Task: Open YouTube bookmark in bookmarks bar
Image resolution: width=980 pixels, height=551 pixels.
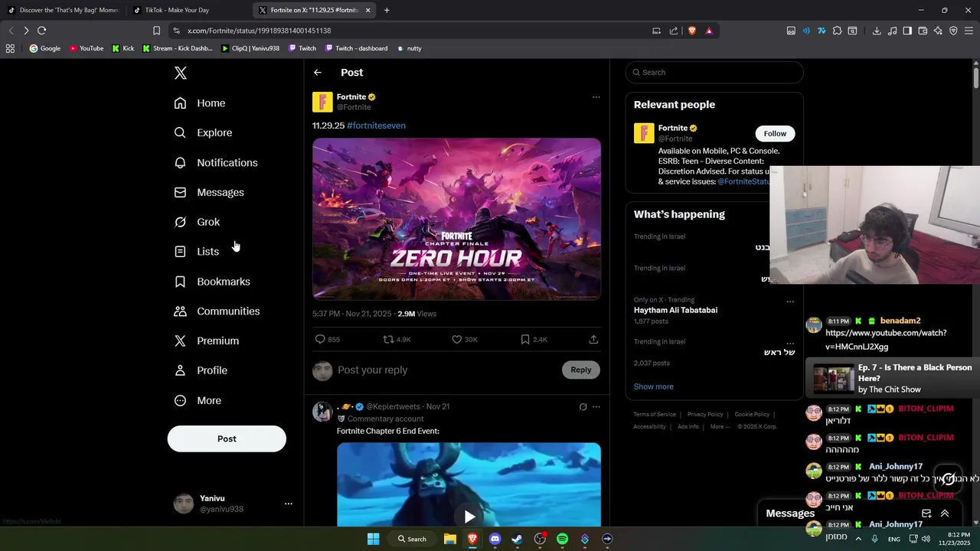Action: point(86,48)
